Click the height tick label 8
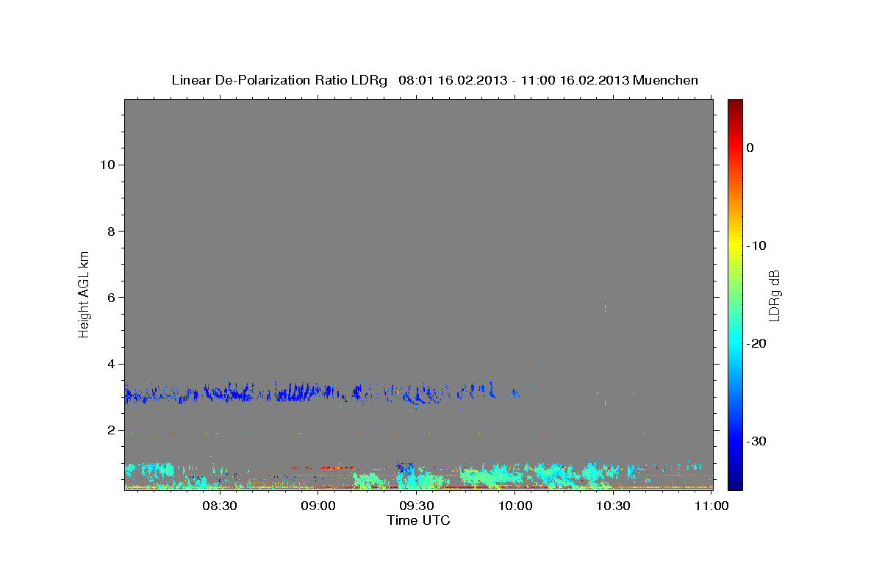 point(110,231)
